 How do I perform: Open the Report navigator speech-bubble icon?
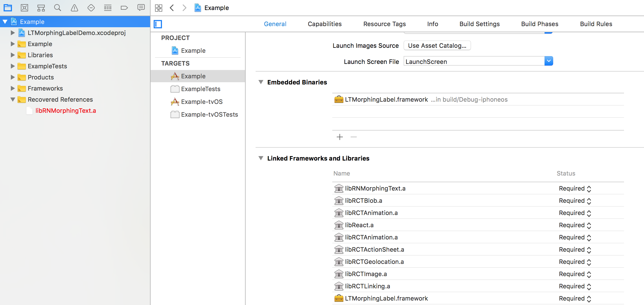coord(141,8)
